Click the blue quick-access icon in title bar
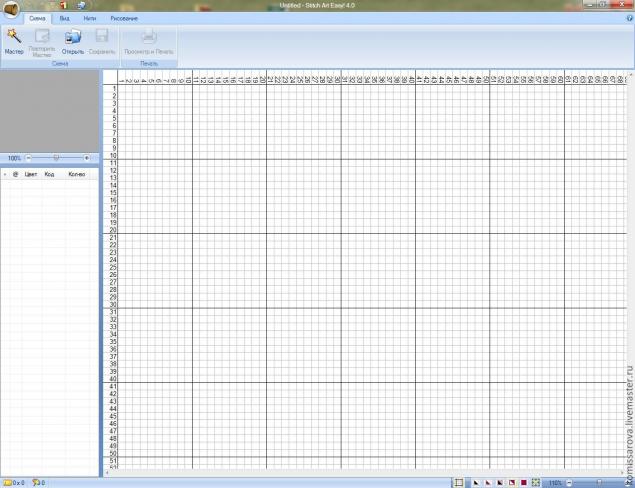Image resolution: width=635 pixels, height=488 pixels. pyautogui.click(x=81, y=5)
